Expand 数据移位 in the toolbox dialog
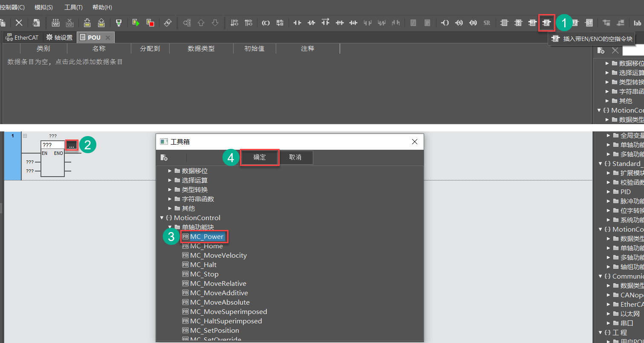The image size is (644, 343). (170, 171)
